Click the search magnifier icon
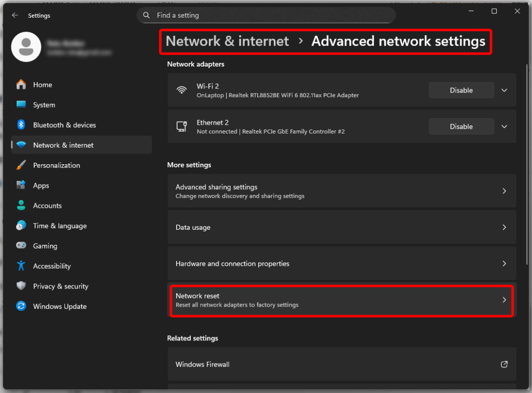The width and height of the screenshot is (532, 393). pyautogui.click(x=146, y=15)
